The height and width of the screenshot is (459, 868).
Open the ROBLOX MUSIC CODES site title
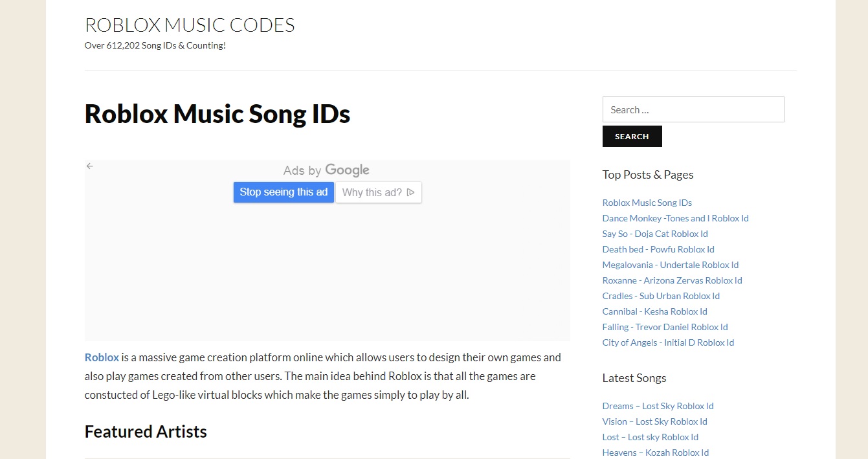190,25
